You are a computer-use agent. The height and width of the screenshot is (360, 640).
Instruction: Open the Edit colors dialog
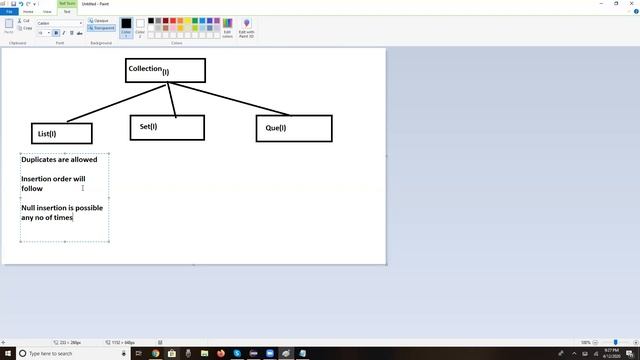tap(227, 28)
